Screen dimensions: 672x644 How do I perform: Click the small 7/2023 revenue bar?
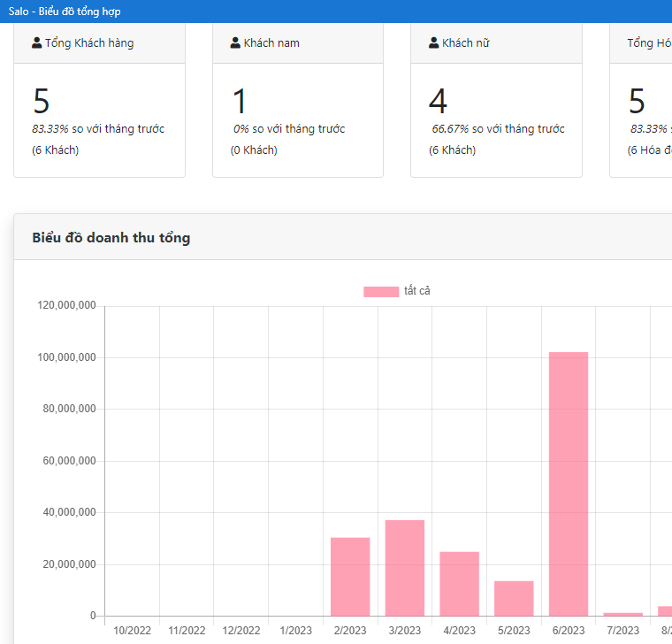pos(622,614)
